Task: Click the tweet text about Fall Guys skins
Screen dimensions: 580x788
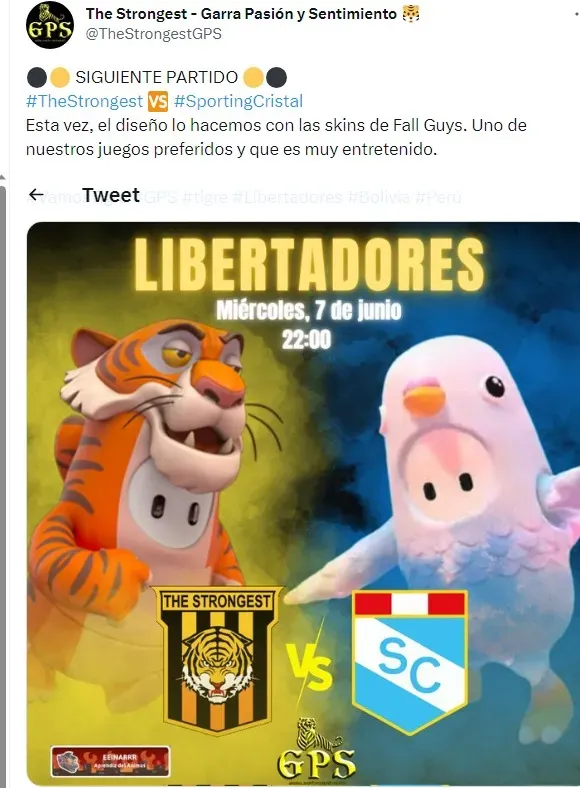Action: point(276,137)
